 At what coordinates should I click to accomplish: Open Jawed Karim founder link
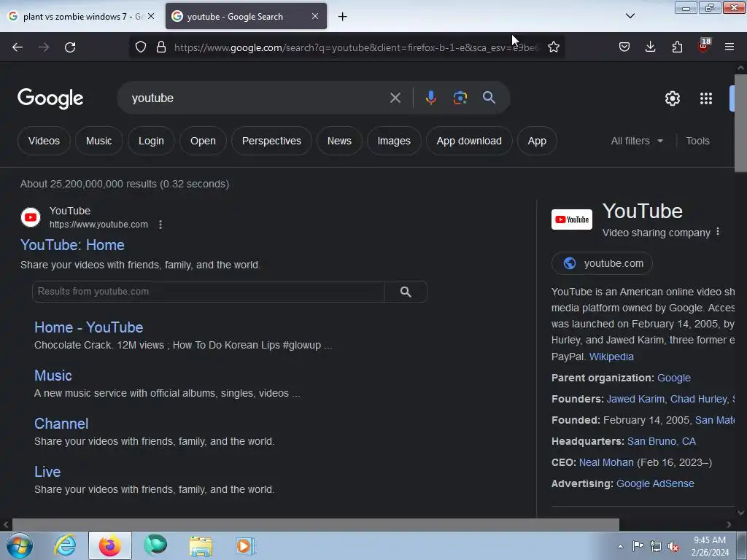tap(635, 399)
